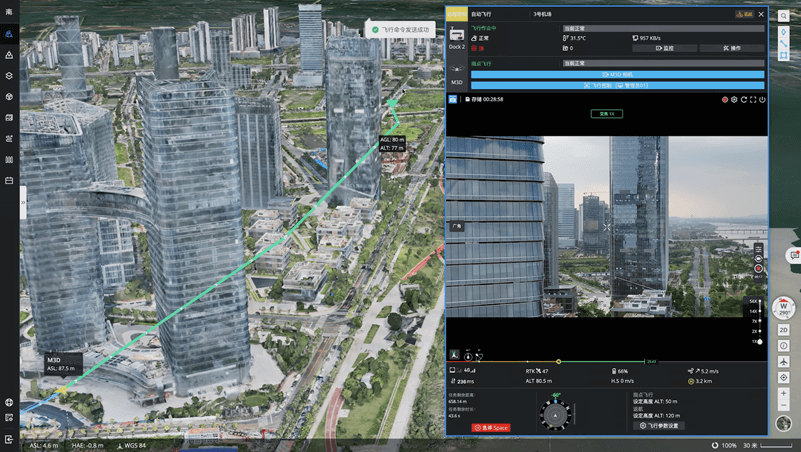The height and width of the screenshot is (452, 801).
Task: Toggle the live stream power button
Action: coord(762,100)
